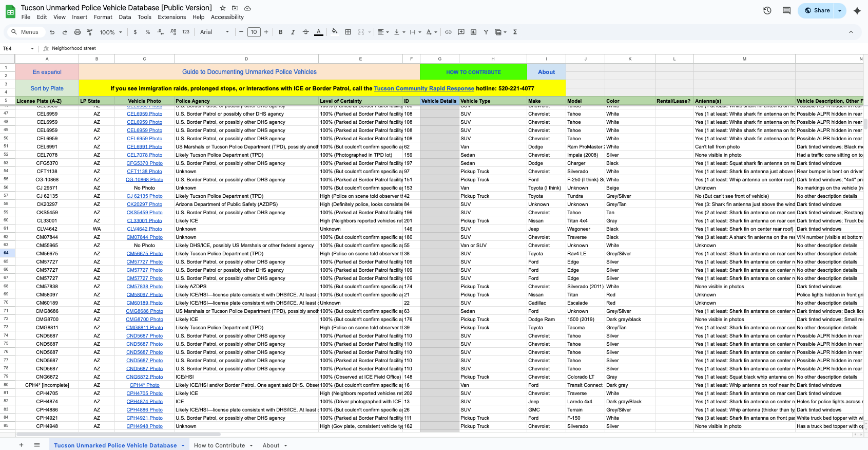Print the spreadsheet
The height and width of the screenshot is (450, 868).
(78, 32)
